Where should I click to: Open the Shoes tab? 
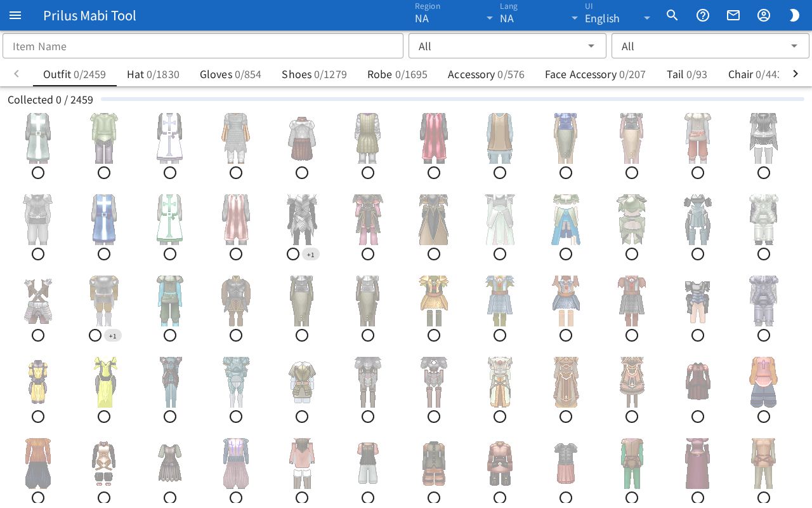314,74
